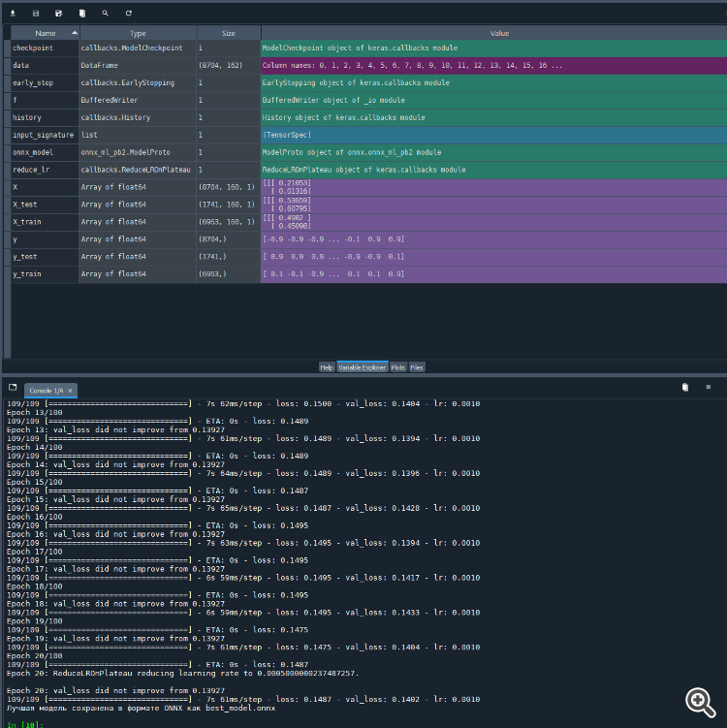Viewport: 727px width, 728px height.
Task: Select the Console 1/A tab
Action: [50, 391]
